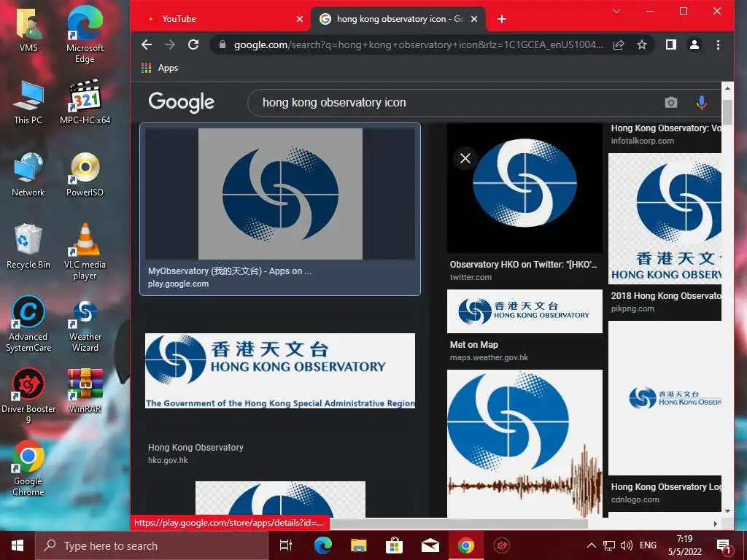
Task: Open a new Chrome tab
Action: (502, 19)
